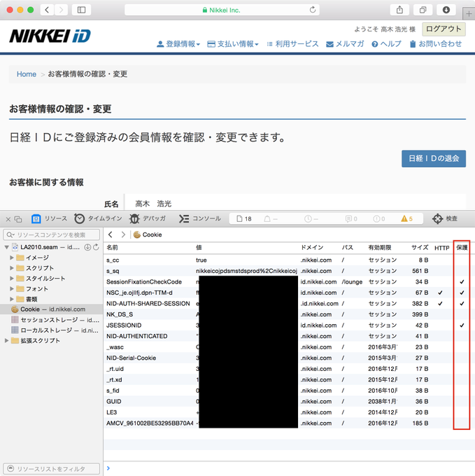Switch to the デバッガ panel

pyautogui.click(x=148, y=218)
